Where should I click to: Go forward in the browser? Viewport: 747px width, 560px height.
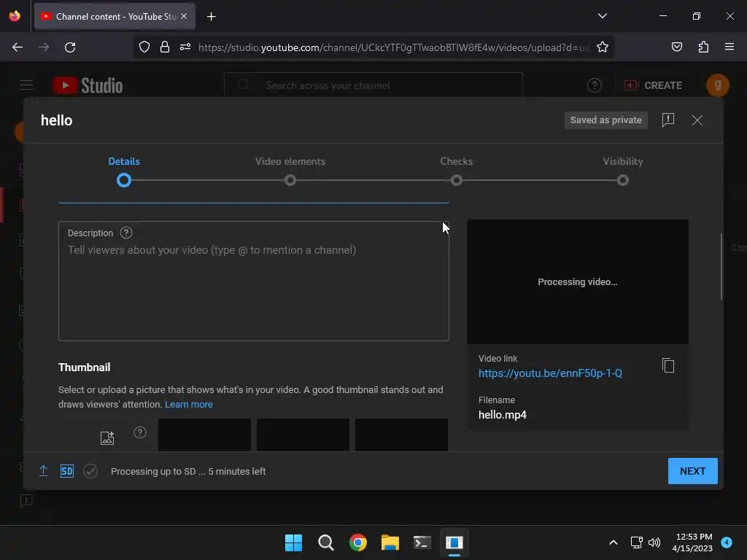point(44,47)
